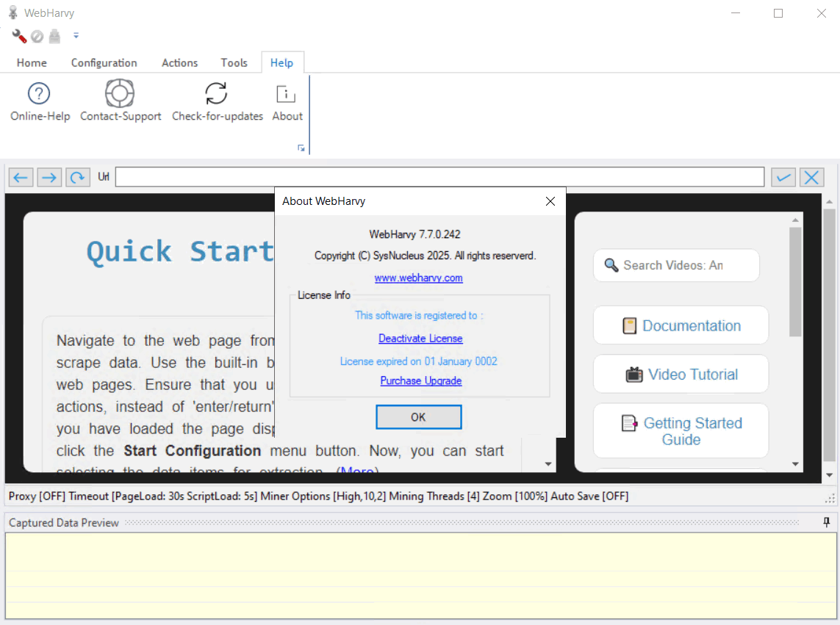Maximize the WebHarvy window
Image resolution: width=840 pixels, height=625 pixels.
click(778, 13)
